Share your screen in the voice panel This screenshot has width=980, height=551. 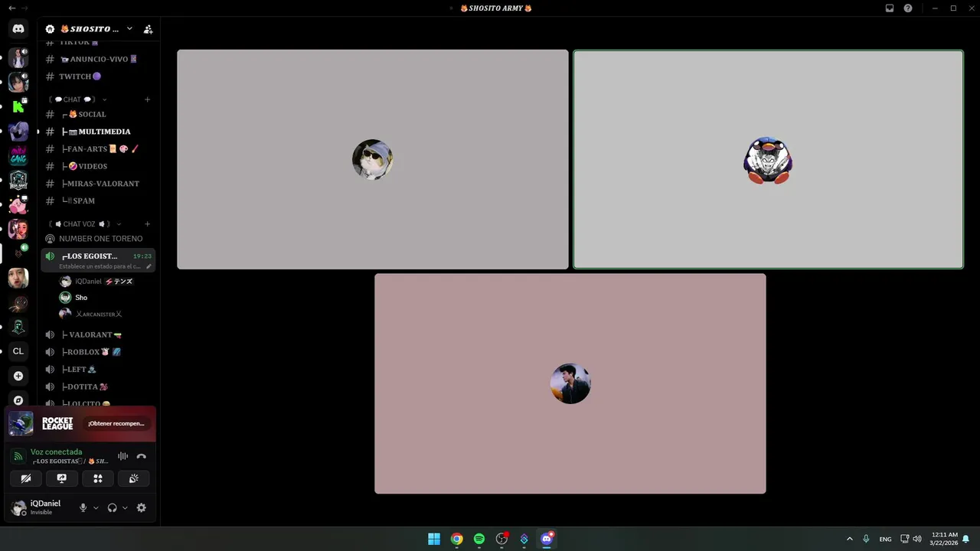[62, 478]
